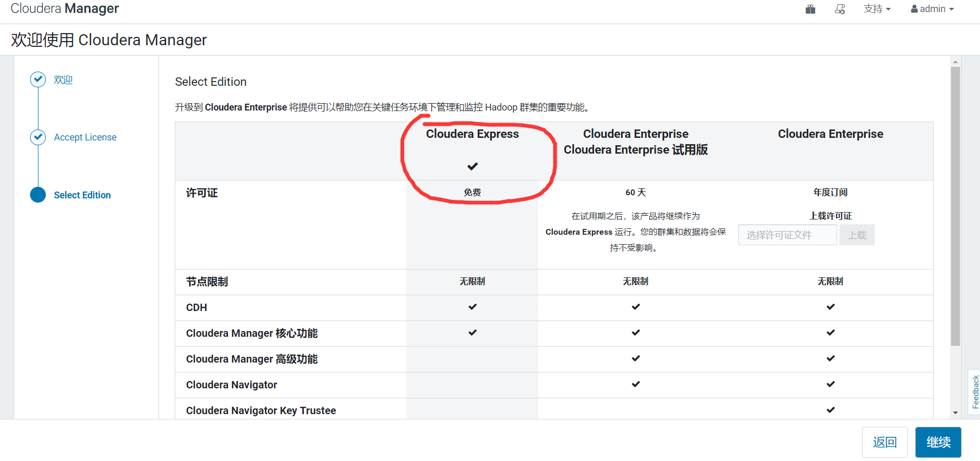This screenshot has height=461, width=980.
Task: Click the checkmark under Cloudera Express header
Action: point(472,166)
